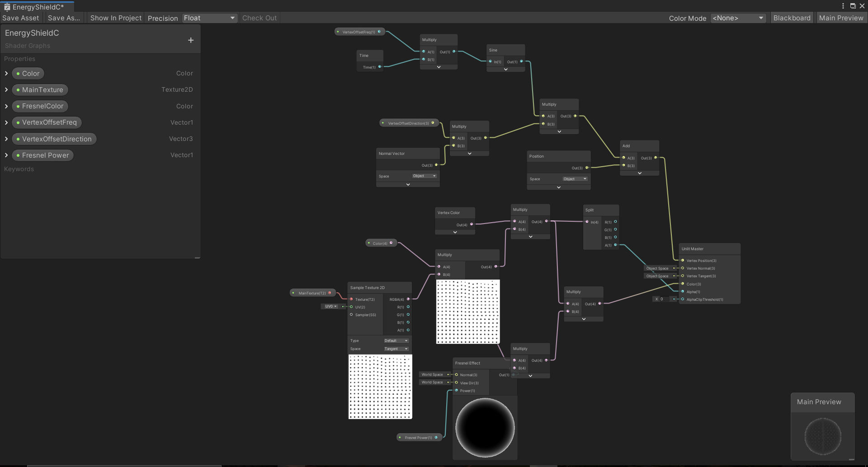
Task: Open the Space dropdown on the Normal Vector node
Action: coord(424,176)
